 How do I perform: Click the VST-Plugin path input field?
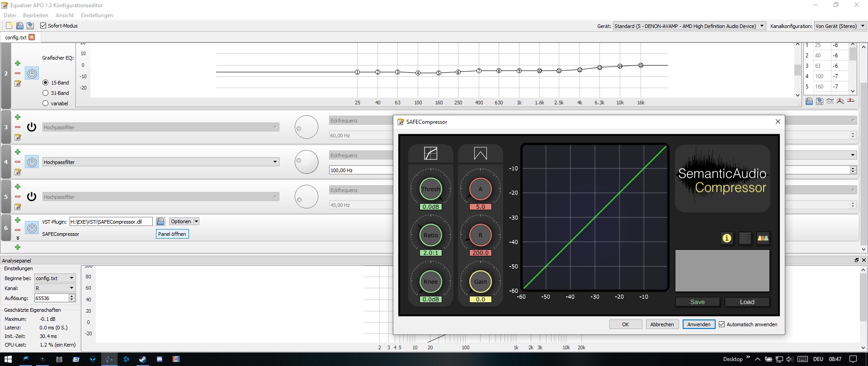pos(111,221)
